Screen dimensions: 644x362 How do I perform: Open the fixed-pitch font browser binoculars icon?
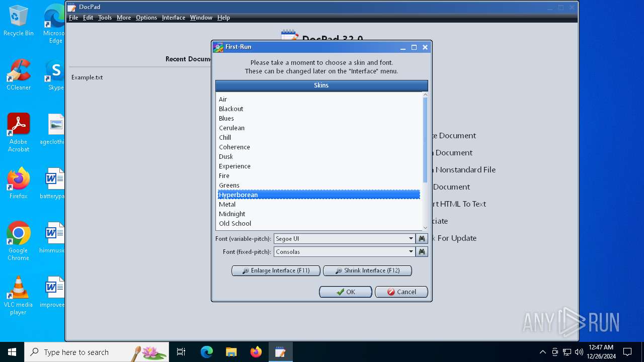coord(422,251)
